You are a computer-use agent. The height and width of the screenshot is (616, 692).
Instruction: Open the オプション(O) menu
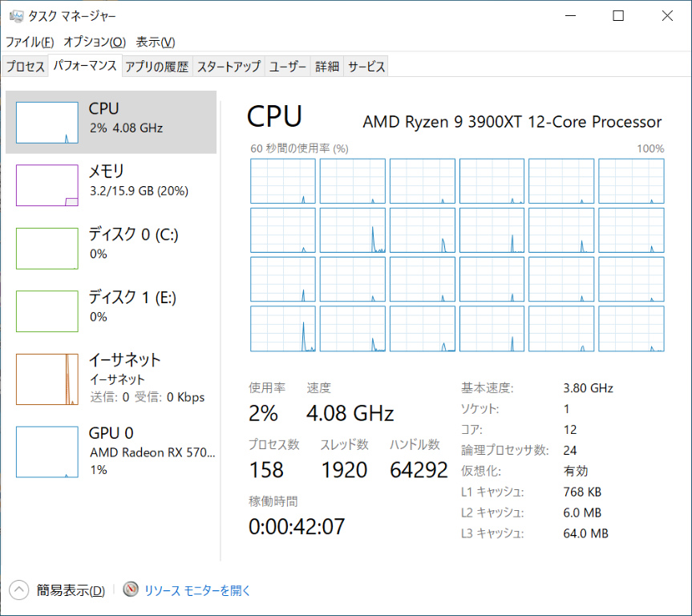click(x=95, y=42)
